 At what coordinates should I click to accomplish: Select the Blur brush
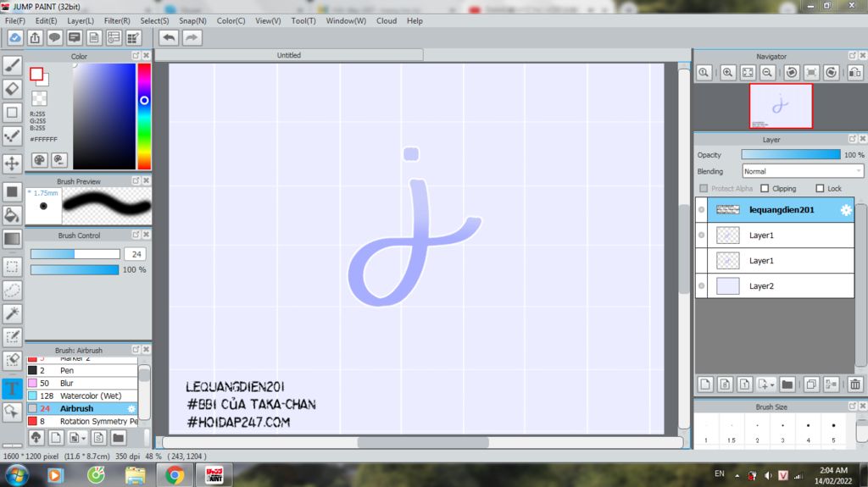click(x=82, y=383)
